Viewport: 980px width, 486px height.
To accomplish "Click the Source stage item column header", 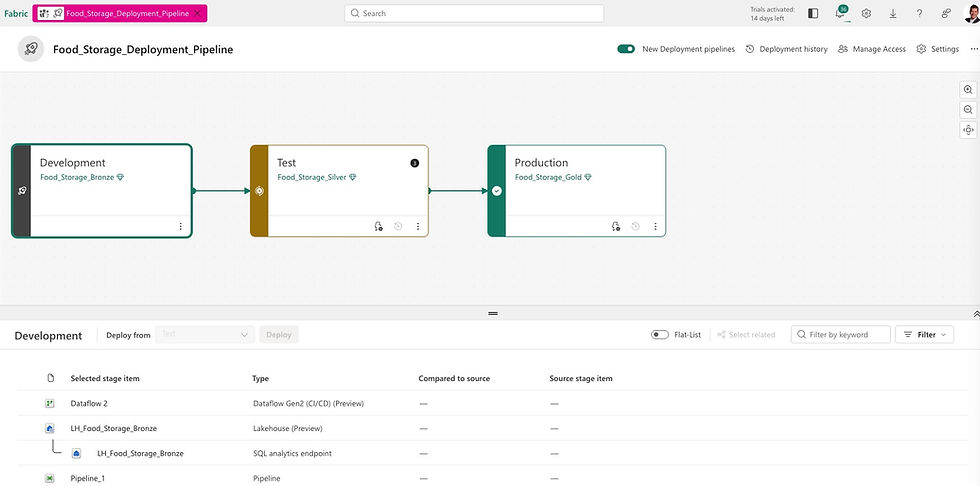I will (x=581, y=379).
